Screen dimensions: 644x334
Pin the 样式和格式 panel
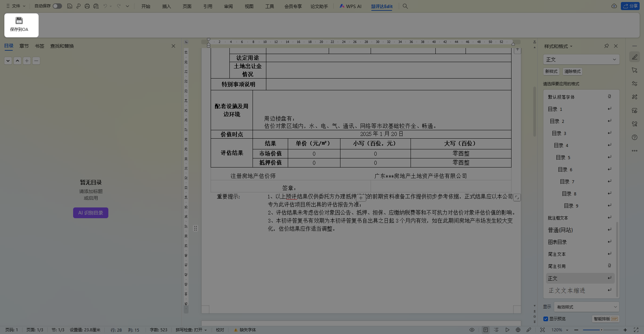606,46
